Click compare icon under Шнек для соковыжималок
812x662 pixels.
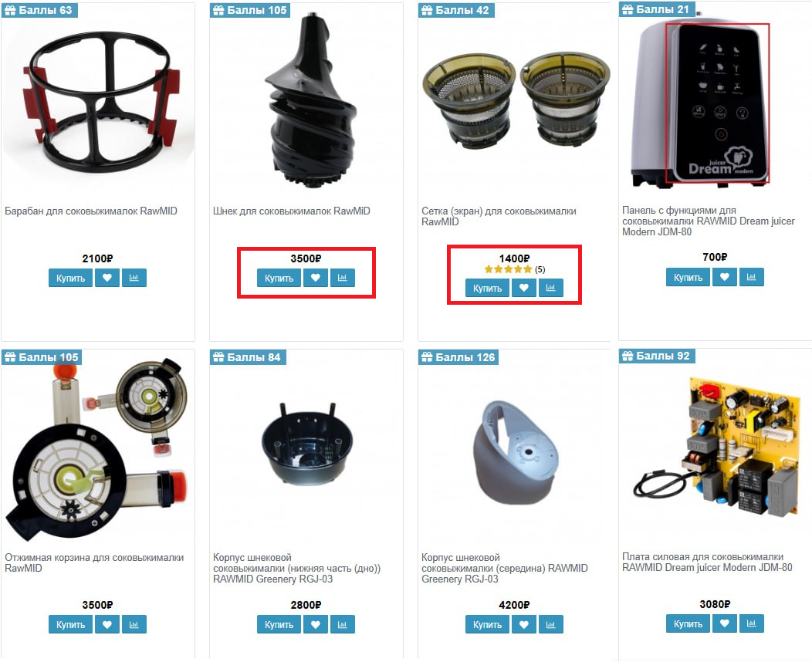[342, 278]
